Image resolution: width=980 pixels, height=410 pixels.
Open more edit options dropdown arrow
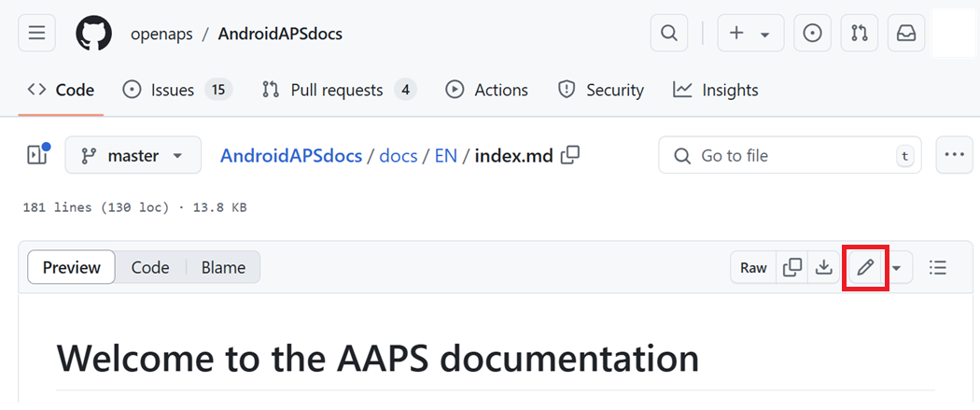pos(896,267)
